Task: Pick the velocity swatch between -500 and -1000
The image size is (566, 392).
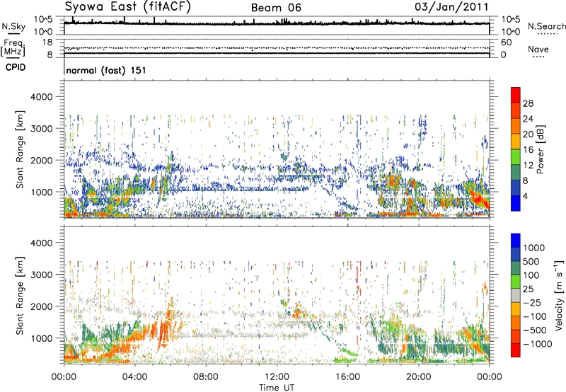Action: pos(516,336)
